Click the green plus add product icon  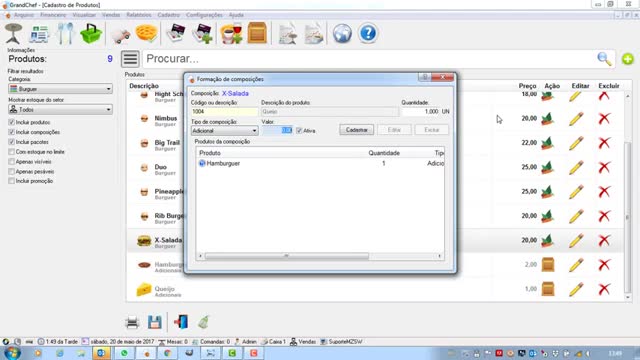pos(628,59)
